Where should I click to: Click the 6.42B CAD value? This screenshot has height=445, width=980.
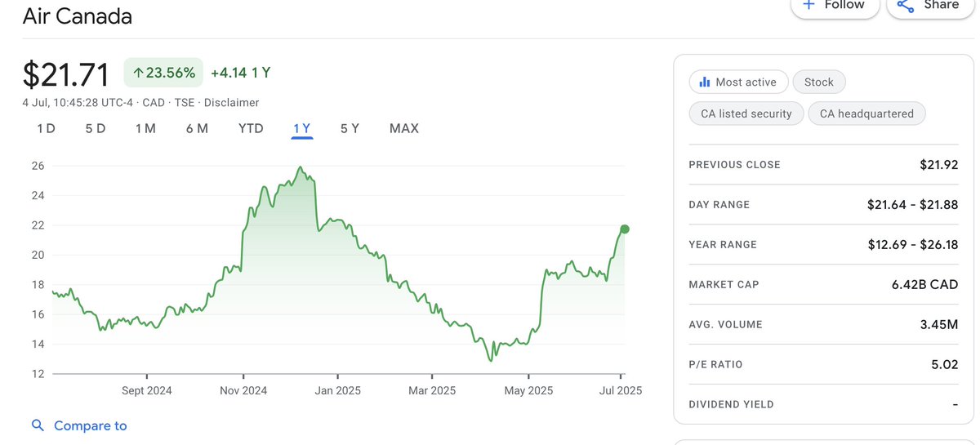click(924, 285)
